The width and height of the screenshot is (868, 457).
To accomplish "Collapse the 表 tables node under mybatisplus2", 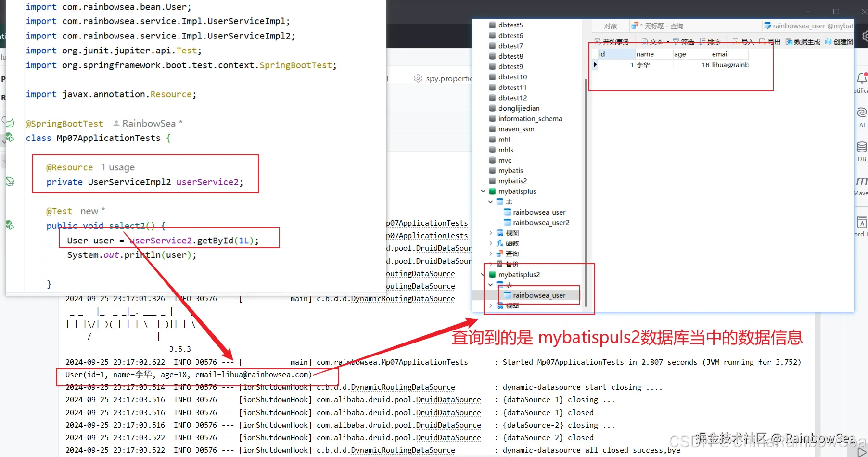I will point(490,285).
